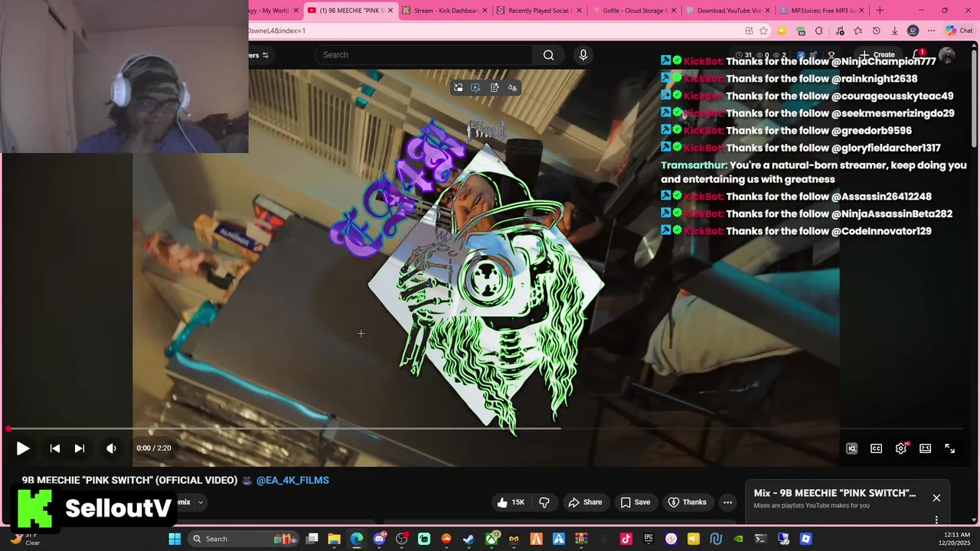Open a new browser tab
Viewport: 980px width, 551px height.
(x=880, y=10)
